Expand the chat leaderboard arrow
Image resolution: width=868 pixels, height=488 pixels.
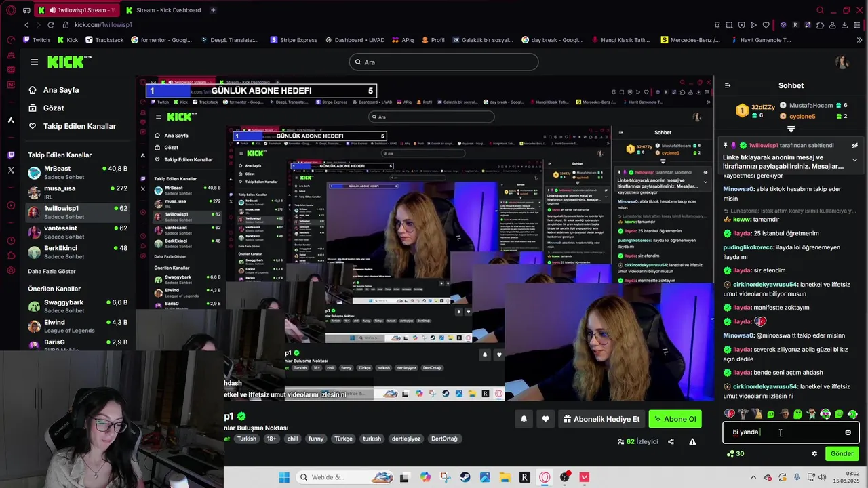791,129
